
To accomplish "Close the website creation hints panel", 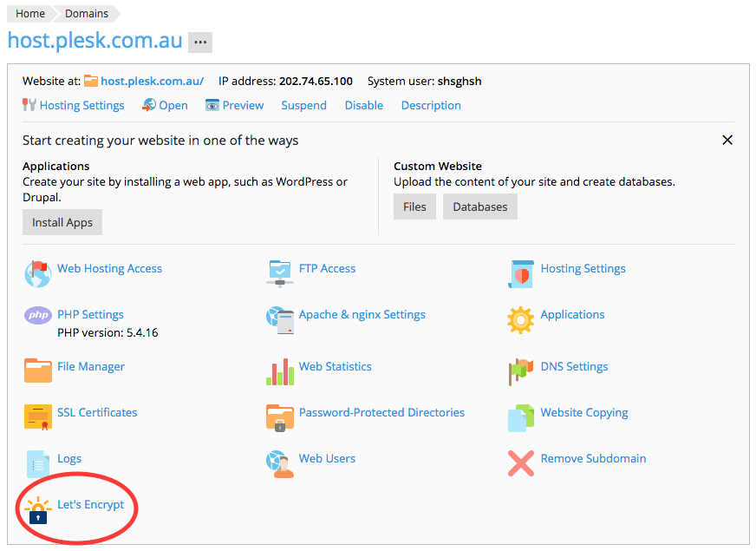I will [x=727, y=140].
